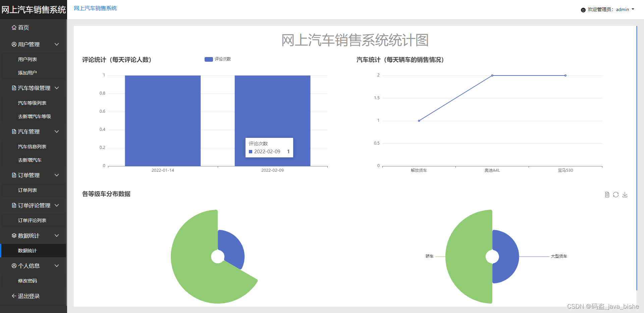644x313 pixels.
Task: Click the user icon beside 用户管理
Action: (x=14, y=44)
